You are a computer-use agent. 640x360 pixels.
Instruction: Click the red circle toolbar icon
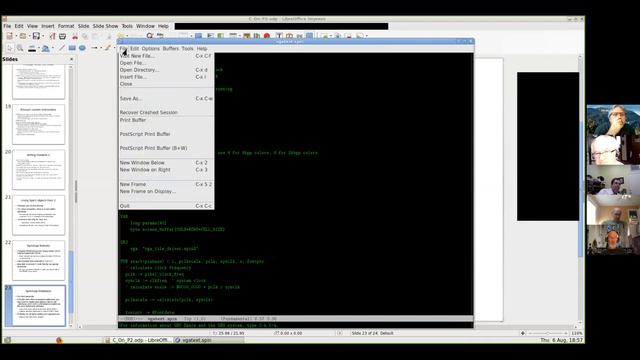[x=267, y=36]
